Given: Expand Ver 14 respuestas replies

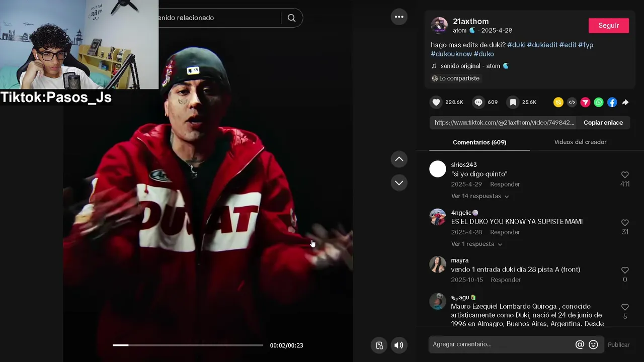Looking at the screenshot, I should [480, 196].
